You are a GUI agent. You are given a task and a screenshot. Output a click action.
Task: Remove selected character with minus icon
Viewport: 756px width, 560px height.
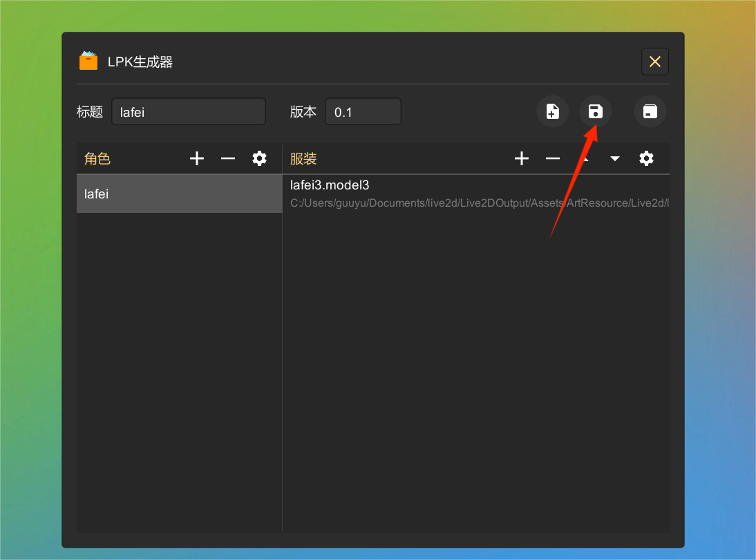pos(228,159)
